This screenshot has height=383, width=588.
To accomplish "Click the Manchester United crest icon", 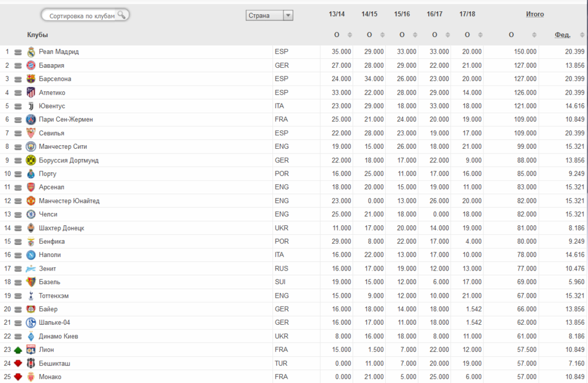I will (x=31, y=201).
